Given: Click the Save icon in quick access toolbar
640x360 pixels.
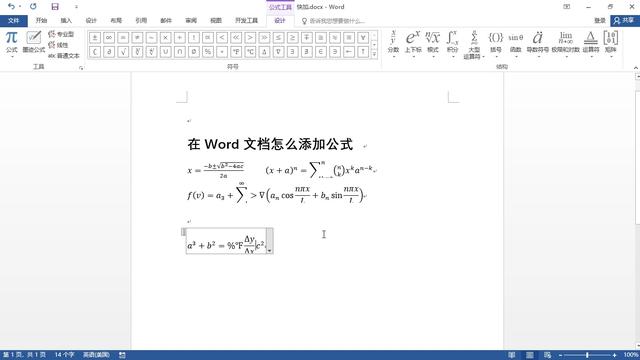Looking at the screenshot, I should 55,7.
